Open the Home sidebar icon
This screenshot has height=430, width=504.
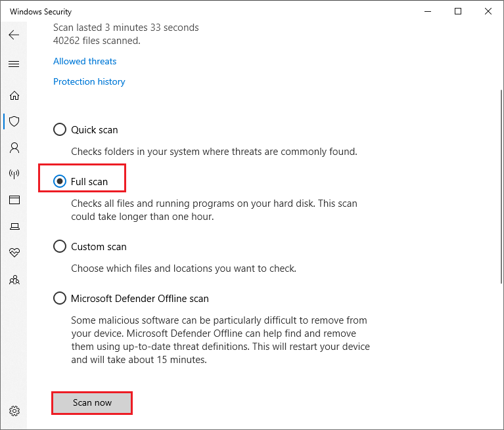(x=14, y=95)
